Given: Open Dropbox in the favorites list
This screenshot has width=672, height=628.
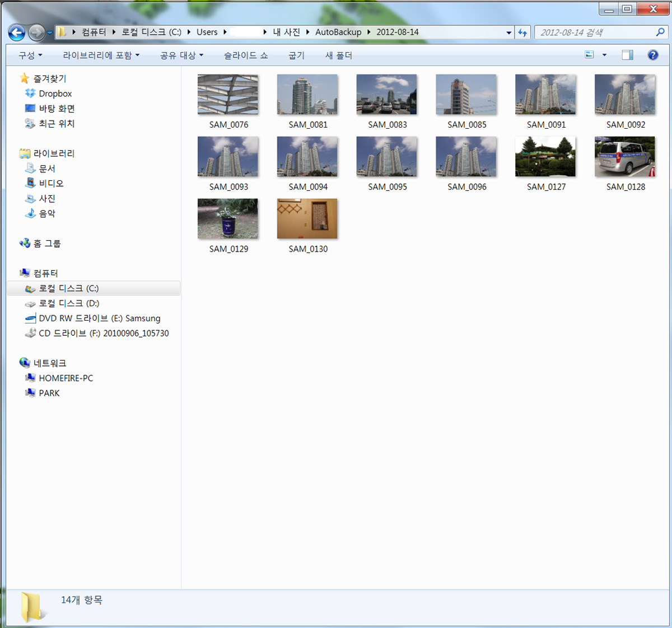Looking at the screenshot, I should tap(55, 93).
